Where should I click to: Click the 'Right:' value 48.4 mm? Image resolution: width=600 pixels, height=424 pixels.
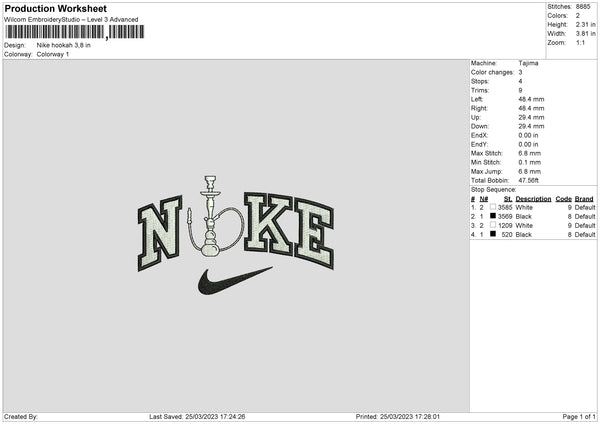531,108
